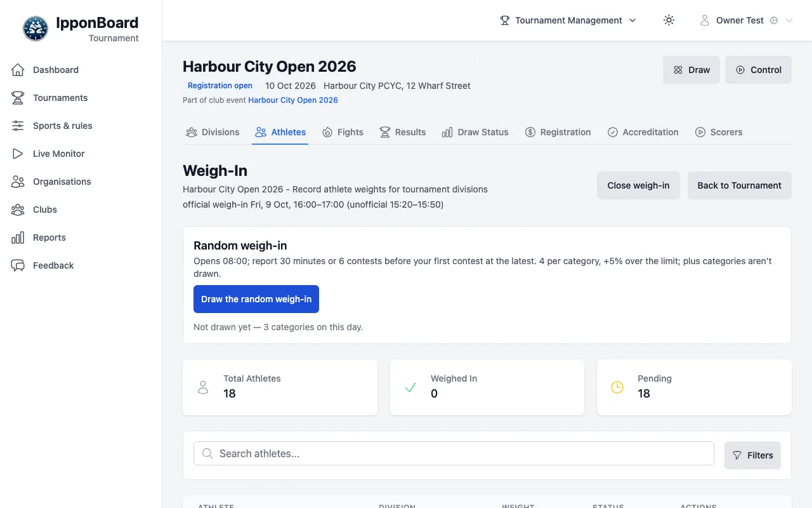Expand the Tournament Management dropdown

tap(568, 20)
